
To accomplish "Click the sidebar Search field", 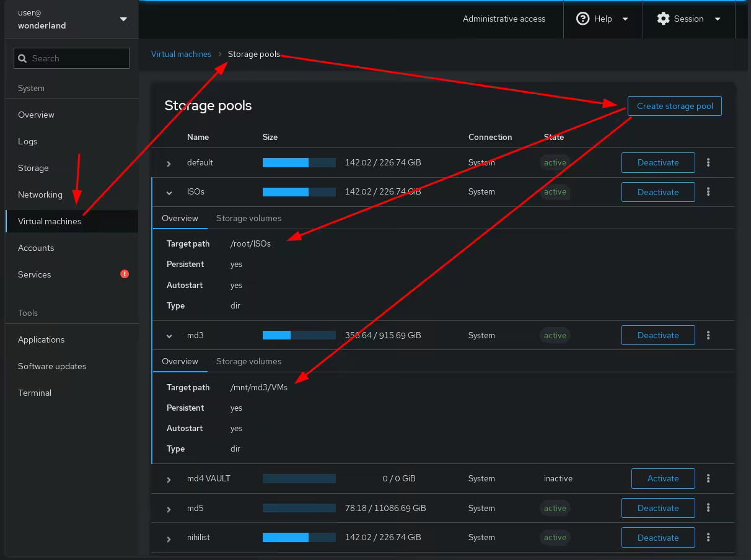I will [71, 58].
